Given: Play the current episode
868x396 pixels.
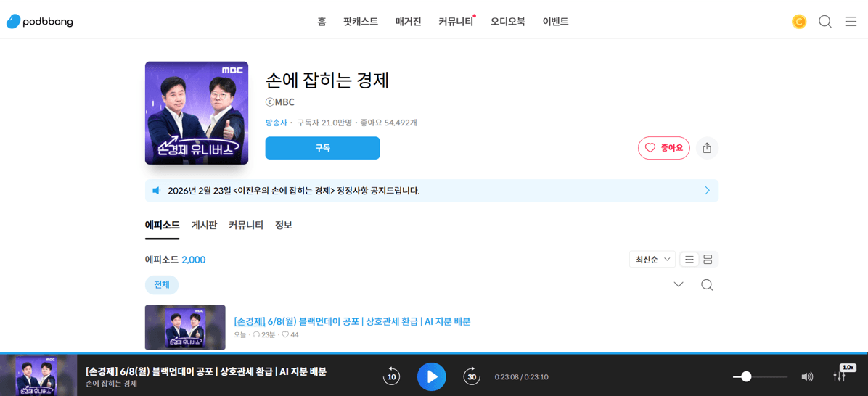Looking at the screenshot, I should pyautogui.click(x=432, y=376).
